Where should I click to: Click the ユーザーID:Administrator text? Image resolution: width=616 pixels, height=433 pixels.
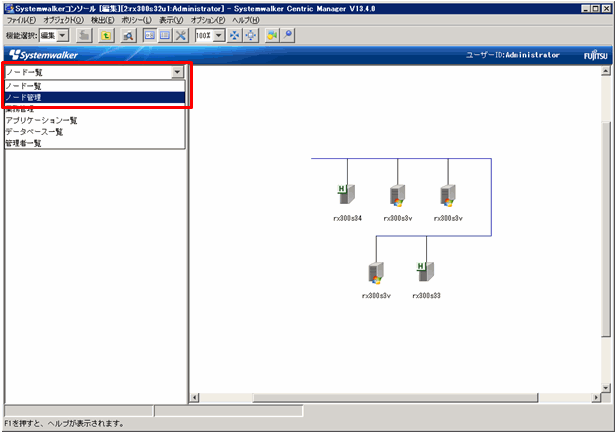pos(513,55)
